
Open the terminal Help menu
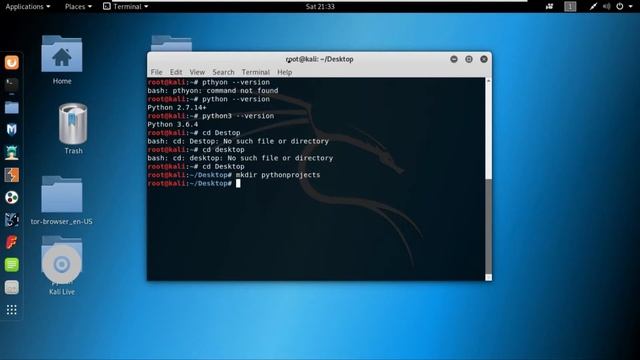point(284,72)
